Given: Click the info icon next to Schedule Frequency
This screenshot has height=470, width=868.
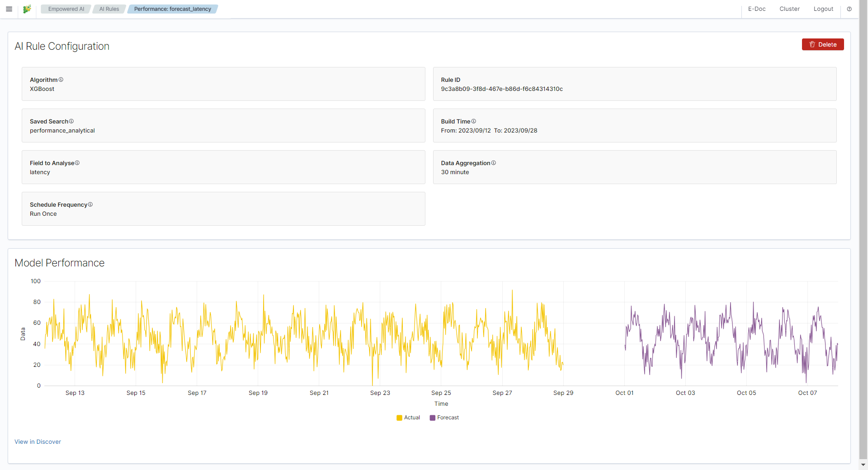Looking at the screenshot, I should (x=90, y=204).
